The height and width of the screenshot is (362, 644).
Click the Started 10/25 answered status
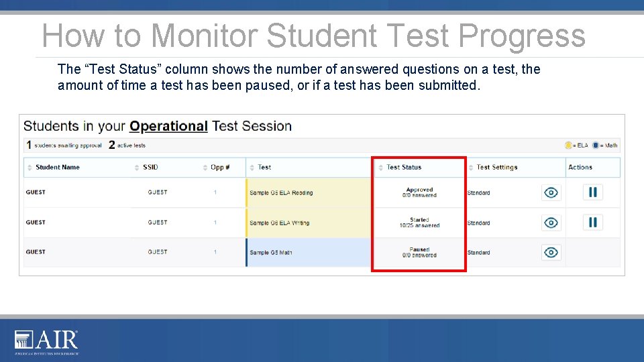[419, 223]
